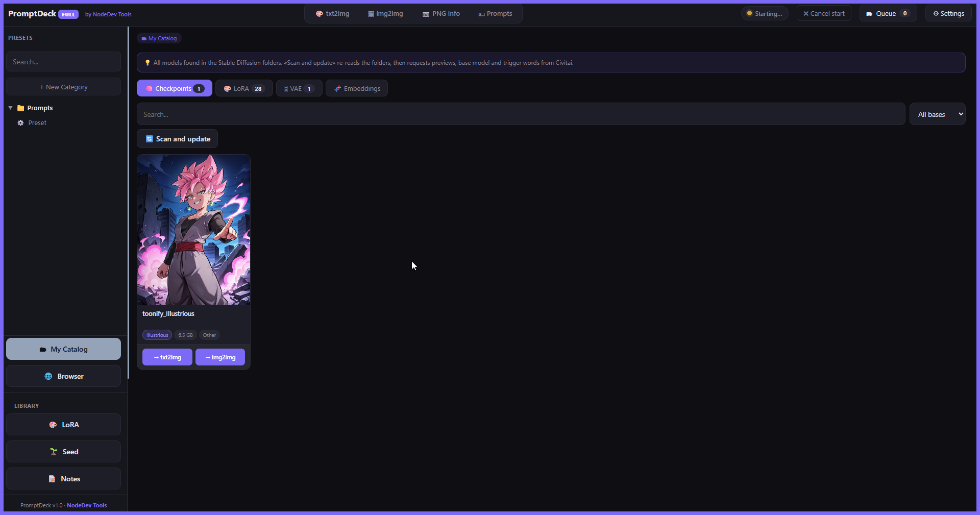Click the Queue folder icon

(x=869, y=14)
